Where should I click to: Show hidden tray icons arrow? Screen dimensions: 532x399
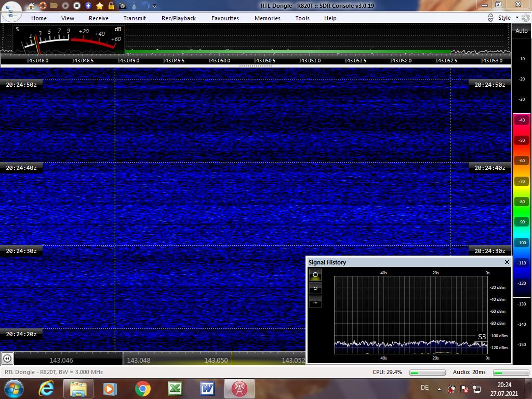click(x=439, y=390)
